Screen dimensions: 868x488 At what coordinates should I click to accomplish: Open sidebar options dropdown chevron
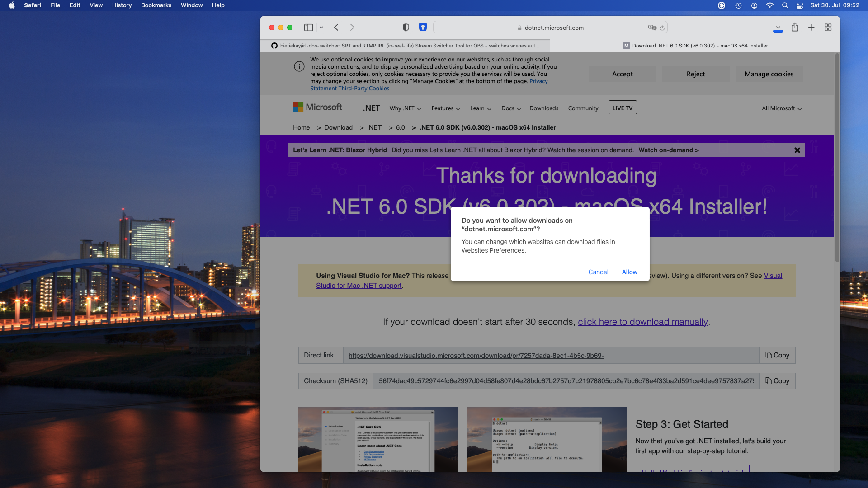pos(321,28)
